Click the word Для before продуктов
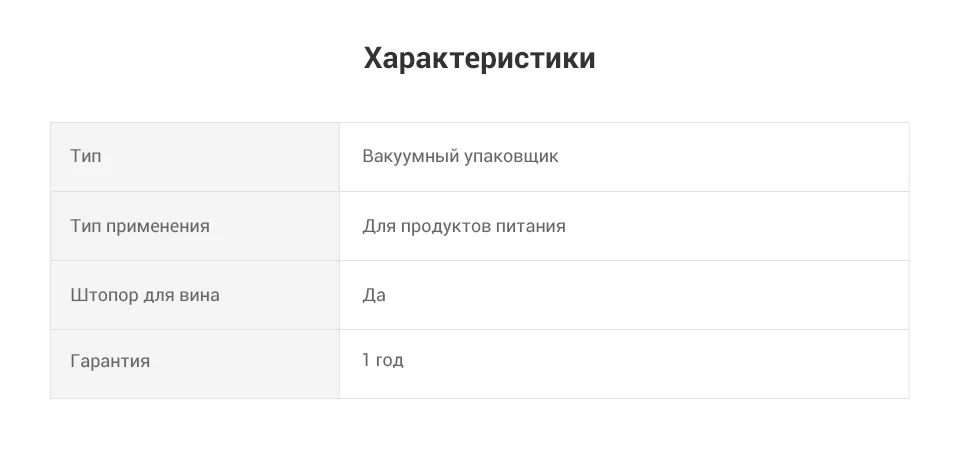This screenshot has height=456, width=959. pyautogui.click(x=379, y=227)
